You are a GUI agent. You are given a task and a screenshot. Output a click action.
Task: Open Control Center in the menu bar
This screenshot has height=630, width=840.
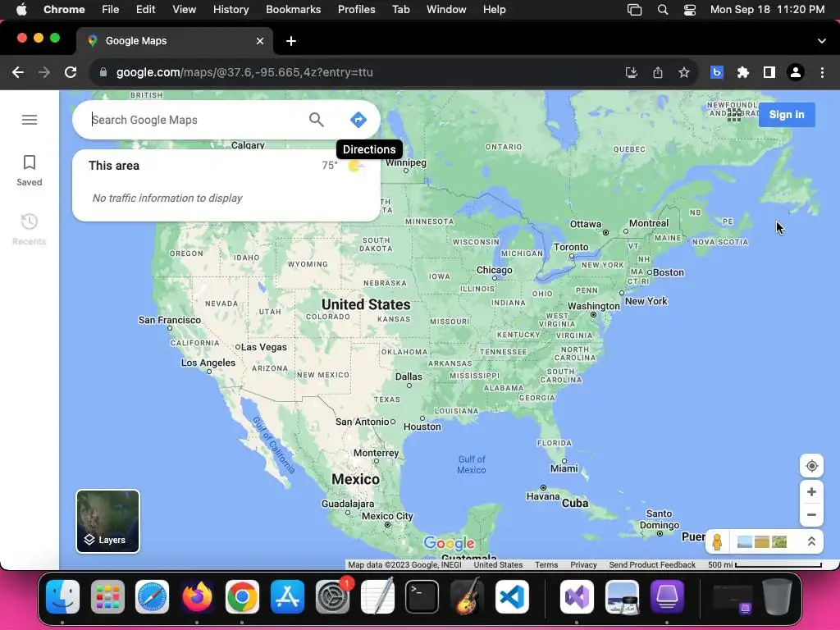(689, 10)
